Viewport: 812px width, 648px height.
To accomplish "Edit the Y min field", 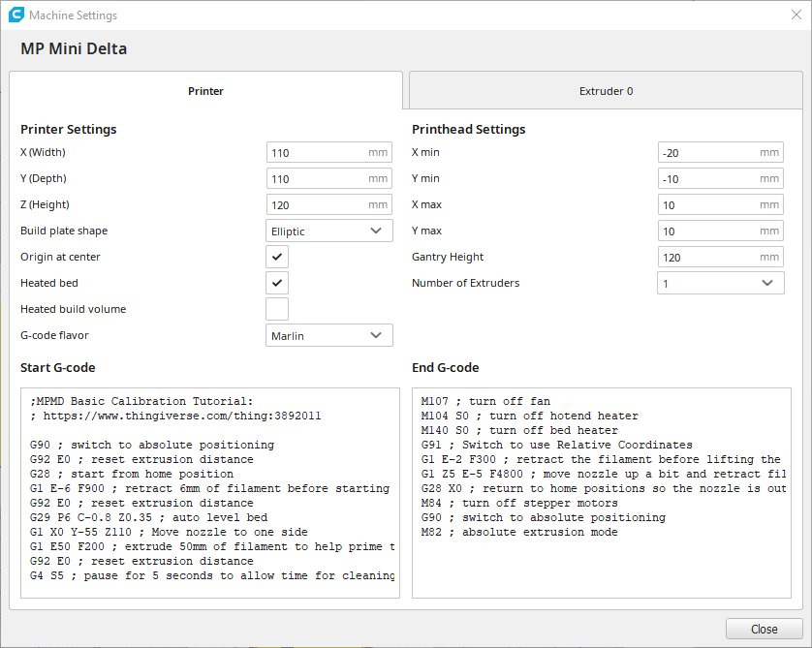I will click(720, 178).
